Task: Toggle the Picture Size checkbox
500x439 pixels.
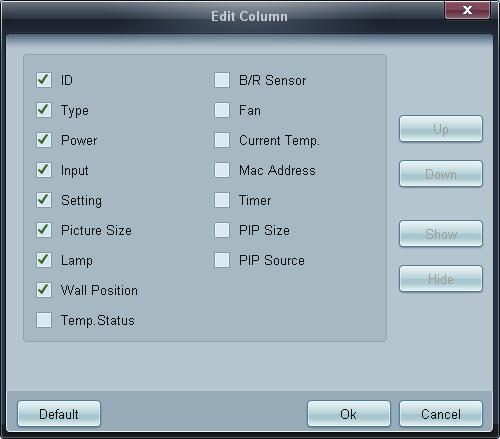Action: (x=44, y=230)
